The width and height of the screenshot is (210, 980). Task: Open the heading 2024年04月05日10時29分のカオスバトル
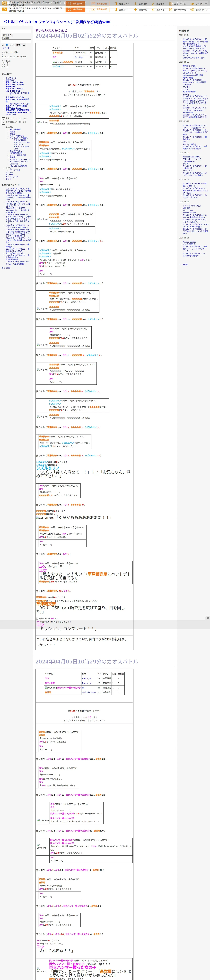point(87,661)
